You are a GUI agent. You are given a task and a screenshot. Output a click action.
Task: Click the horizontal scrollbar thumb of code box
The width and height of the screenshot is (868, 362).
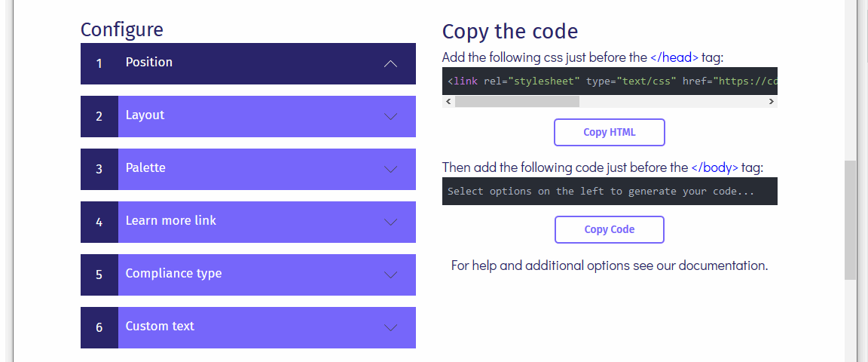517,102
